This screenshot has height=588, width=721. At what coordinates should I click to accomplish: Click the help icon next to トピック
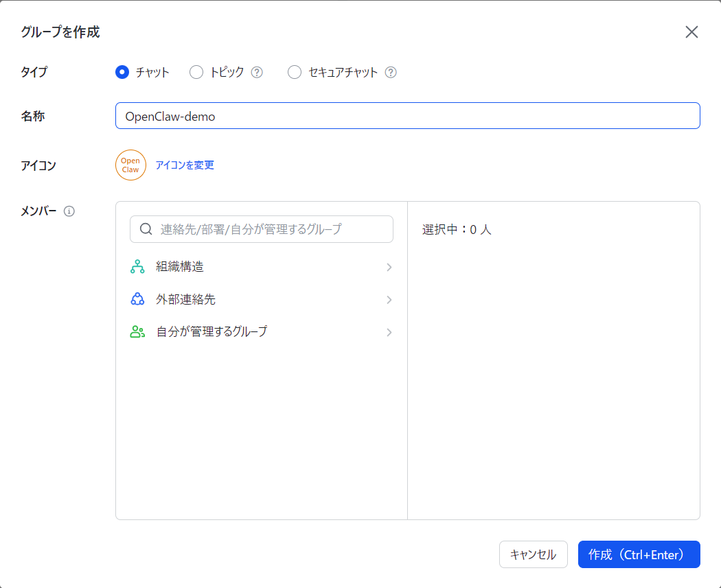[x=257, y=72]
